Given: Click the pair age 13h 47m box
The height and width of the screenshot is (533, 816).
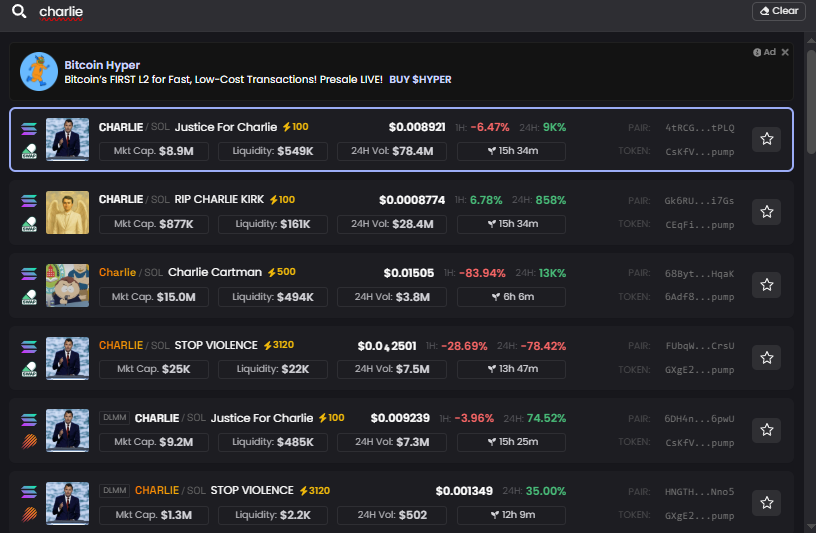Looking at the screenshot, I should click(511, 369).
